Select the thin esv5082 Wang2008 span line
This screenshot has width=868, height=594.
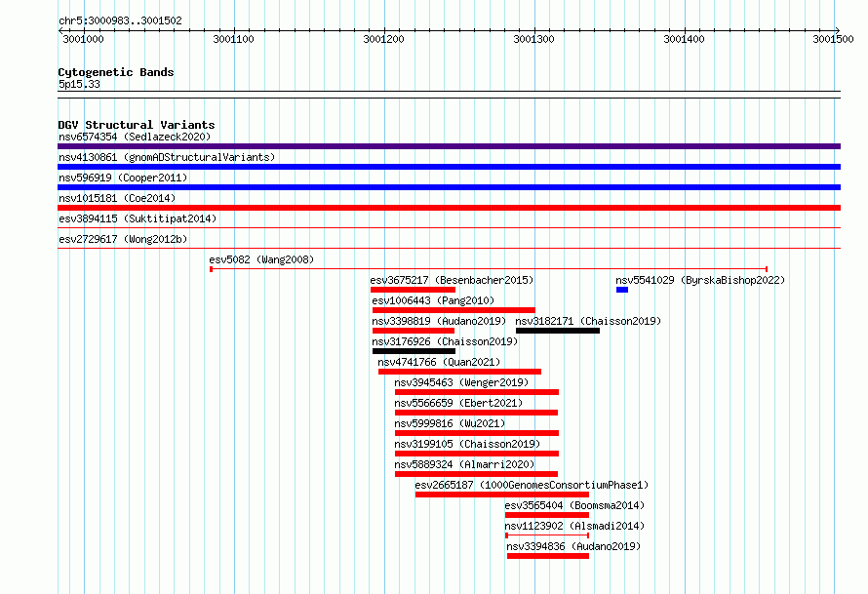[489, 269]
